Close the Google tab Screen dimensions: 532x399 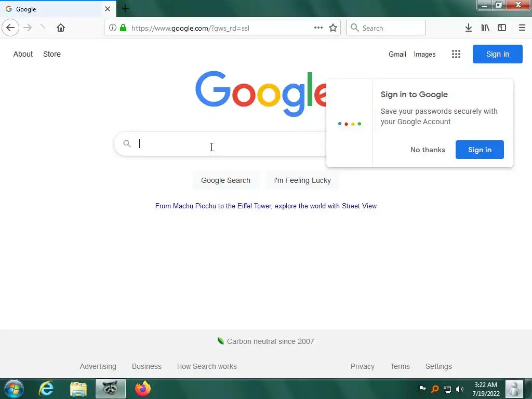pyautogui.click(x=108, y=9)
